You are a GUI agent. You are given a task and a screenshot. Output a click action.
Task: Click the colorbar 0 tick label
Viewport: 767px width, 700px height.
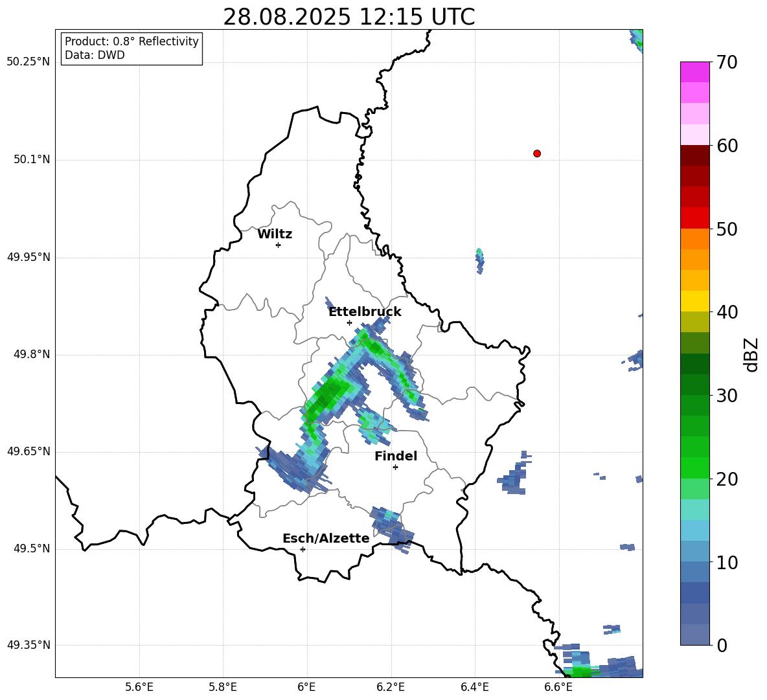[x=722, y=646]
